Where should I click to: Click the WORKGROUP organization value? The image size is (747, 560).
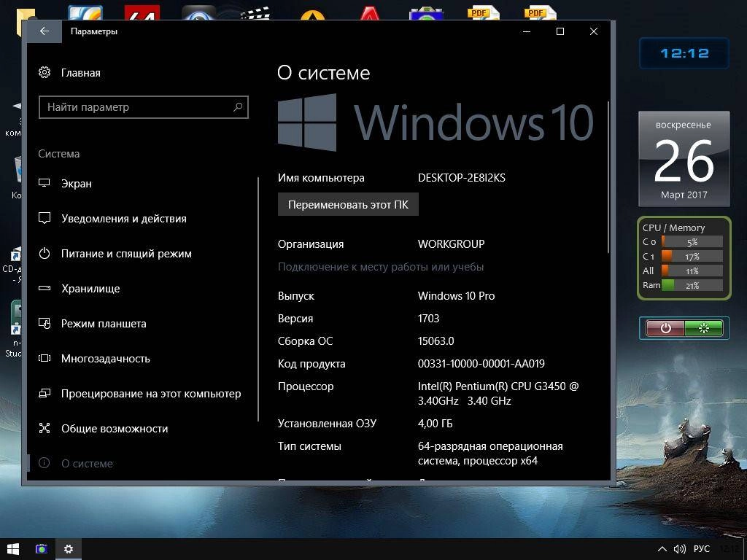(451, 244)
